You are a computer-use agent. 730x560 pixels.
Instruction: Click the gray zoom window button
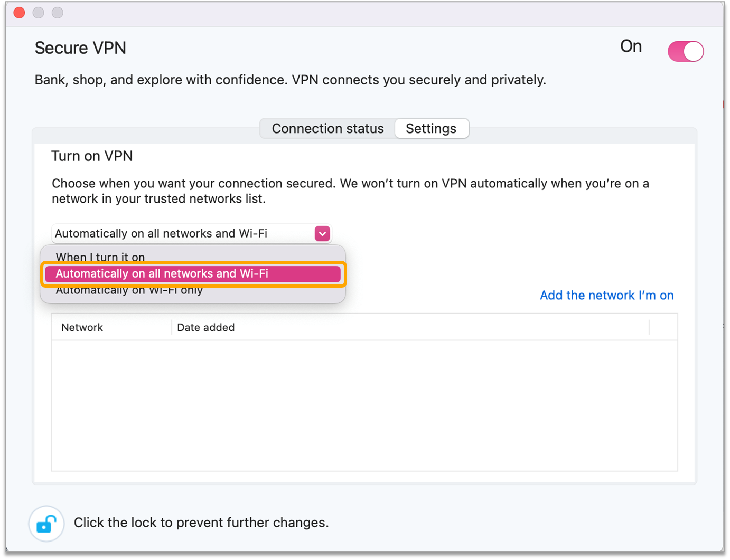tap(58, 13)
